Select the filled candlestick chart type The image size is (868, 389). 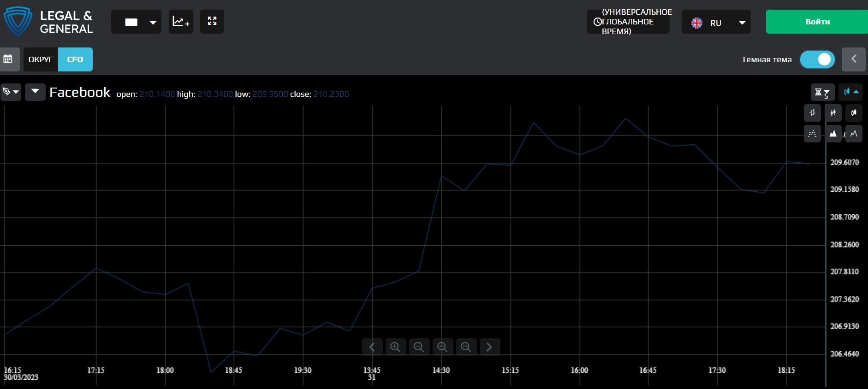[833, 113]
